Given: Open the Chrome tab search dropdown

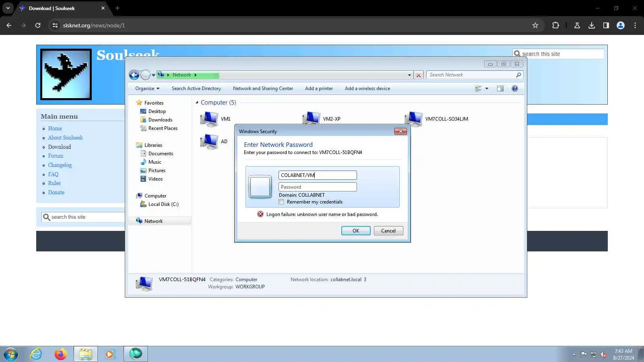Looking at the screenshot, I should pos(8,8).
